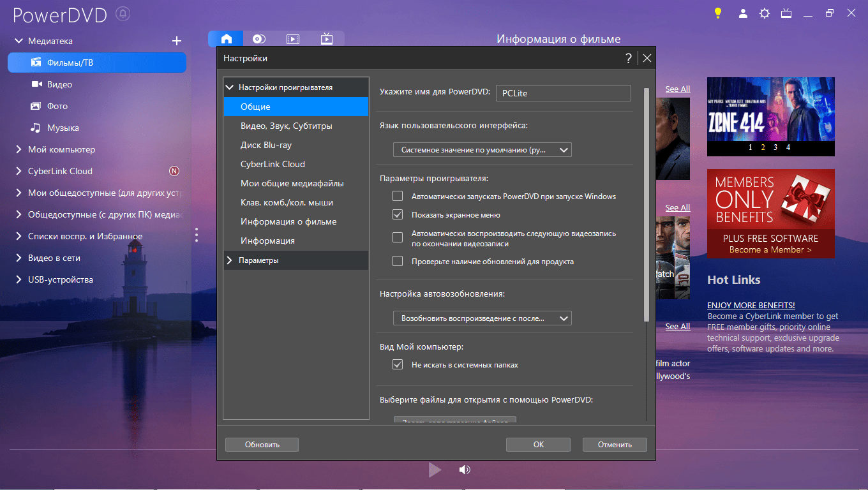Image resolution: width=868 pixels, height=490 pixels.
Task: Click the volume speaker icon
Action: coord(465,470)
